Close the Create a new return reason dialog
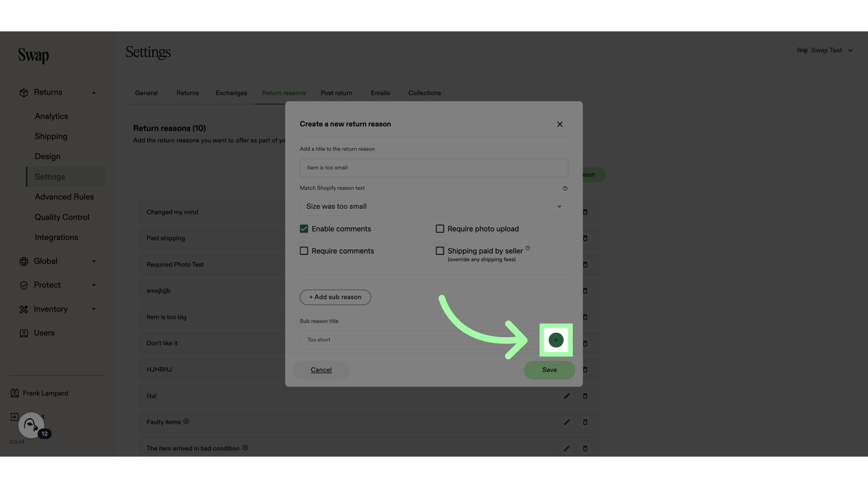 tap(560, 124)
